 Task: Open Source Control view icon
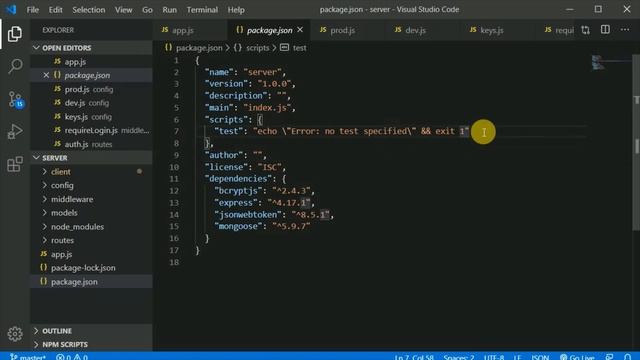point(16,99)
